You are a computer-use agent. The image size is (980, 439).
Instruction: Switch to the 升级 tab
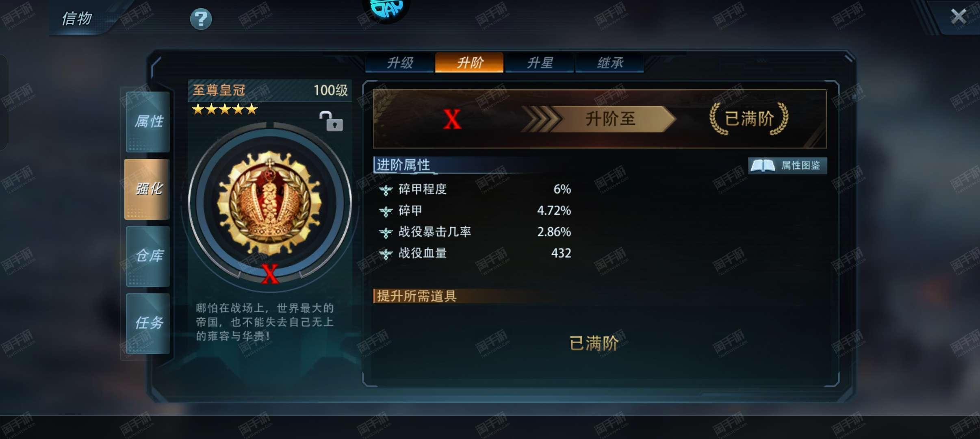400,63
